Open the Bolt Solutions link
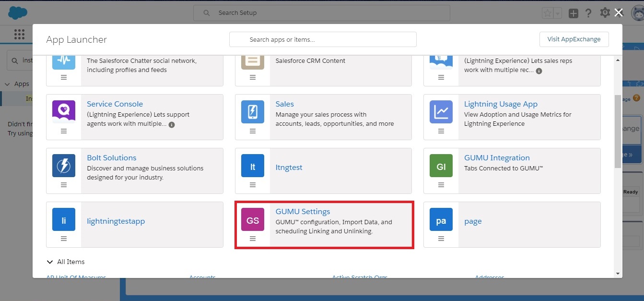 [112, 158]
